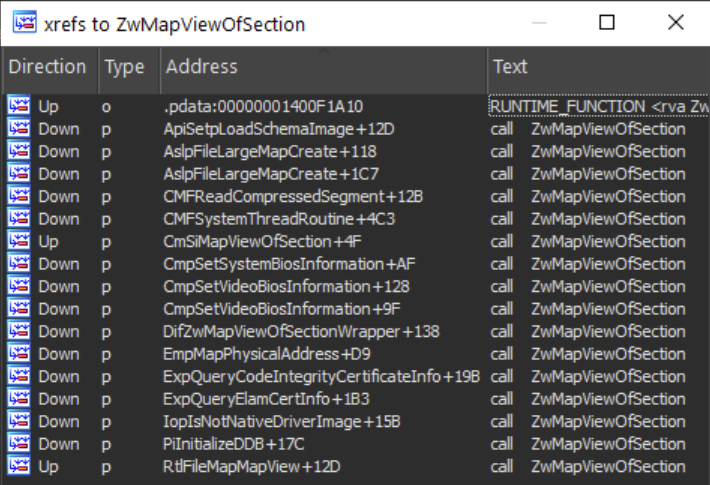Screen dimensions: 710x485
Task: Select the CMFReadCompressedSegment+12B address
Action: tap(293, 196)
